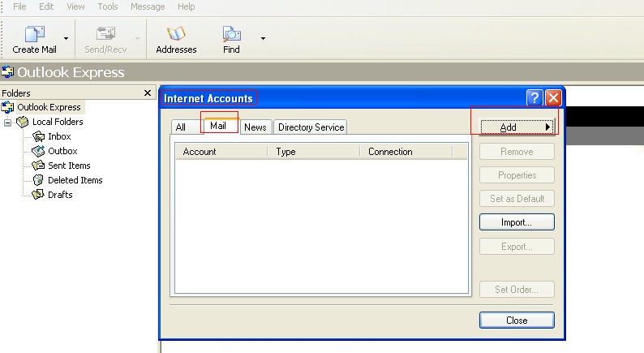Collapse the Local Folders tree node
This screenshot has height=353, width=644.
click(8, 123)
